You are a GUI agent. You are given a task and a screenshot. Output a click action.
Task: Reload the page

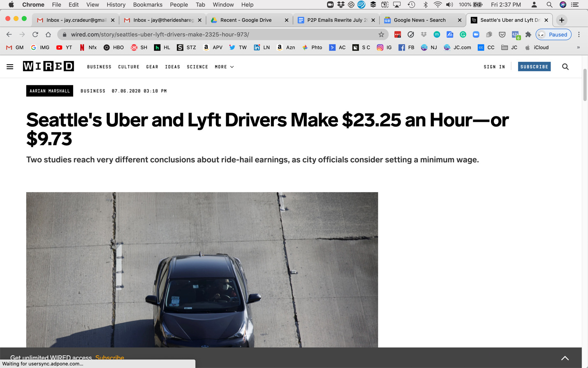click(35, 35)
